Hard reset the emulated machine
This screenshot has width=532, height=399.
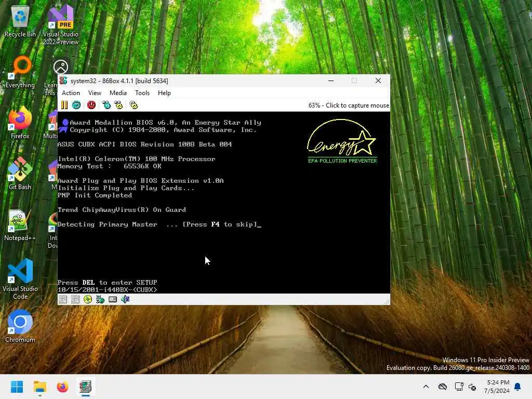click(76, 105)
